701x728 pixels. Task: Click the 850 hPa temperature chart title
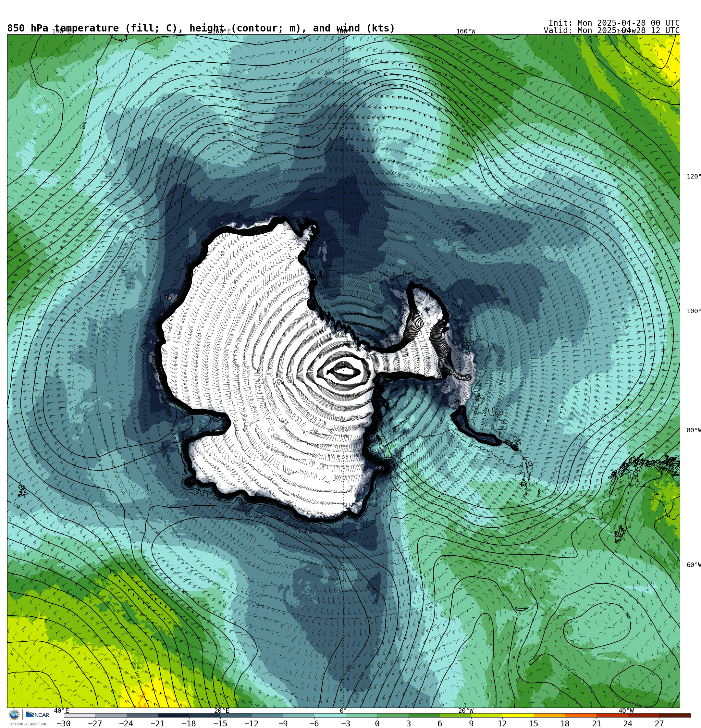(201, 28)
